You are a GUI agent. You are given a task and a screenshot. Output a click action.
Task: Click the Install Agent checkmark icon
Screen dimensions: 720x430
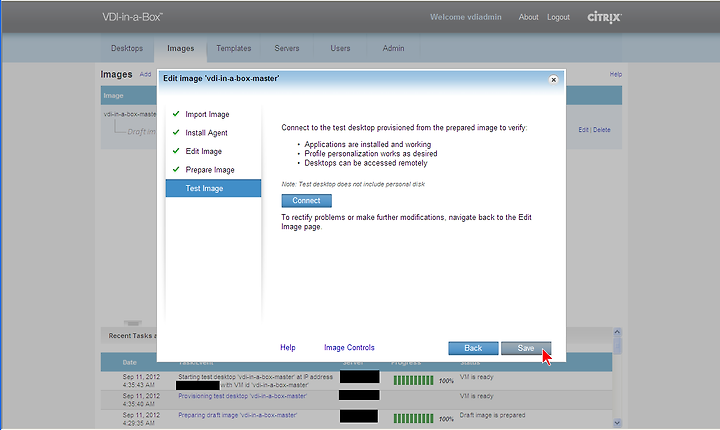(x=176, y=132)
